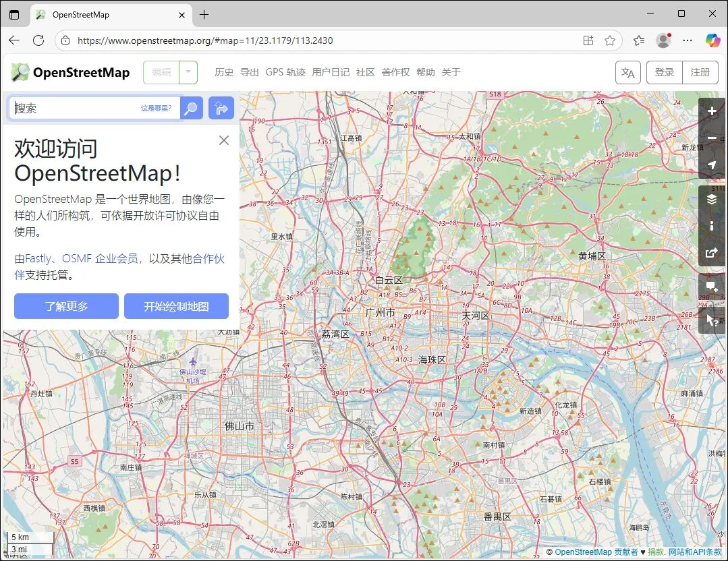Open the 历史 menu item
Viewport: 728px width, 561px height.
click(x=224, y=72)
